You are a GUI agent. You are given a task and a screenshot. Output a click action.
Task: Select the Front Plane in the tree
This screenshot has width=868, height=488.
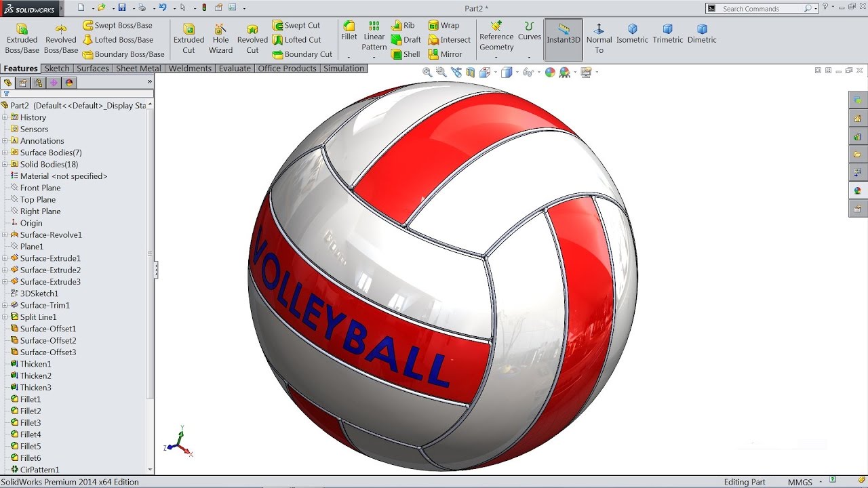[41, 188]
